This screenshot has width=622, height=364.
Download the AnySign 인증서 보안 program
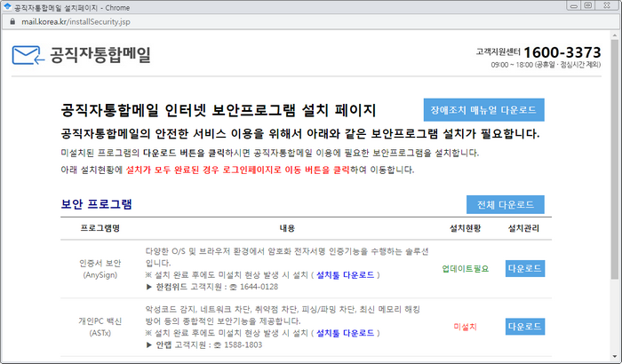coord(525,268)
